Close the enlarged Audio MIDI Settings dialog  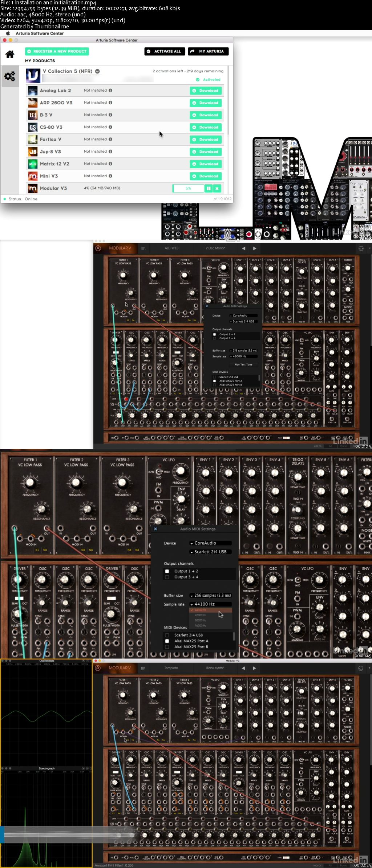155,529
